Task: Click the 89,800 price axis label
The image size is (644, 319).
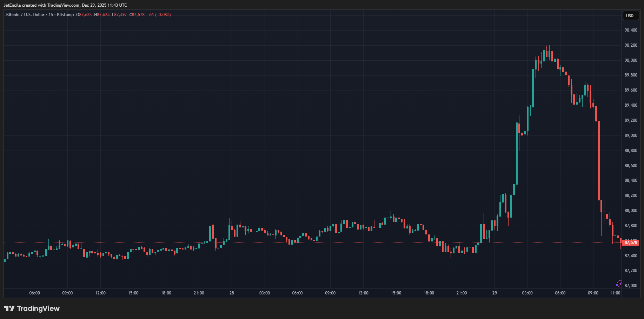Action: point(631,75)
